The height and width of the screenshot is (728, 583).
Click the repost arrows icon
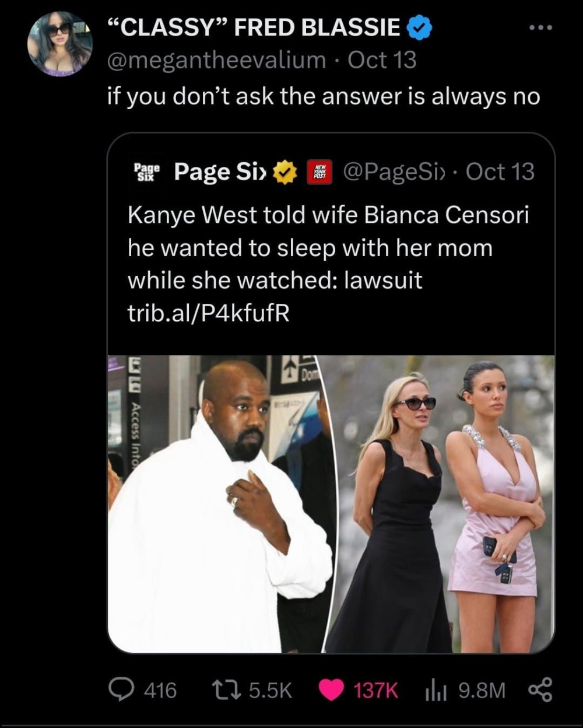click(x=231, y=691)
